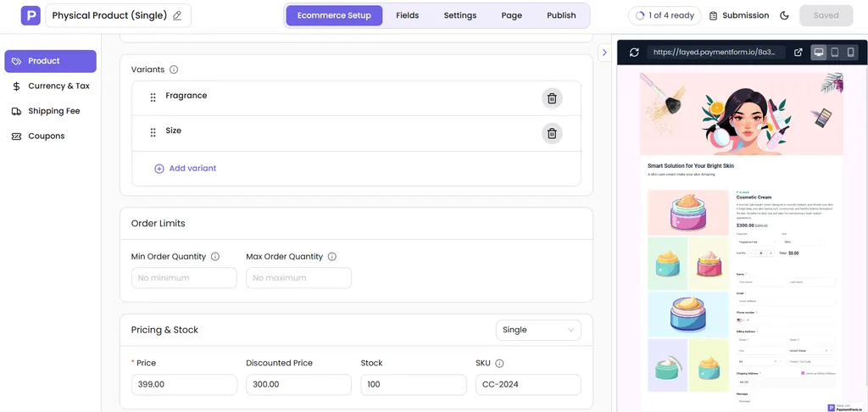Click the purple P logo icon
This screenshot has width=868, height=412.
click(x=31, y=15)
